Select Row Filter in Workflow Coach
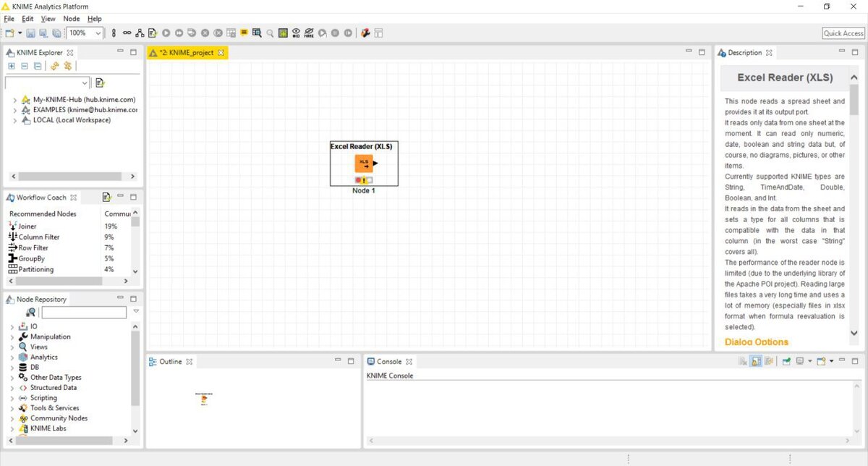The width and height of the screenshot is (868, 466). pyautogui.click(x=33, y=247)
